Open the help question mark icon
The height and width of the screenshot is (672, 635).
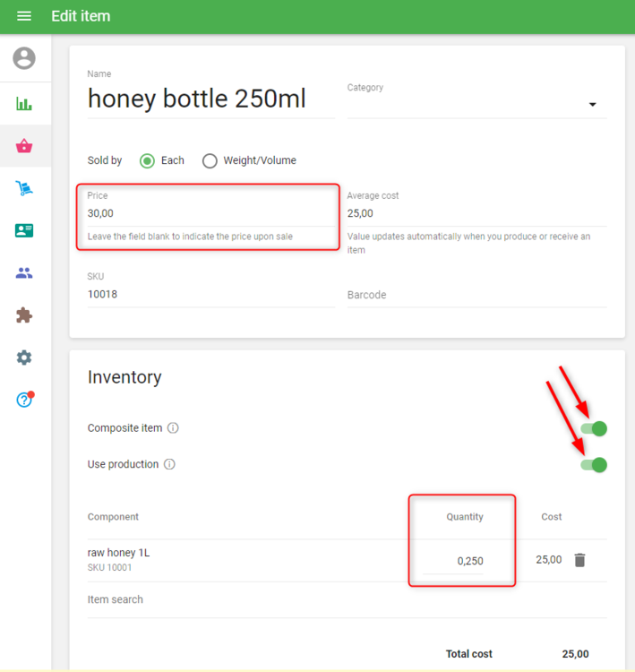pos(24,400)
